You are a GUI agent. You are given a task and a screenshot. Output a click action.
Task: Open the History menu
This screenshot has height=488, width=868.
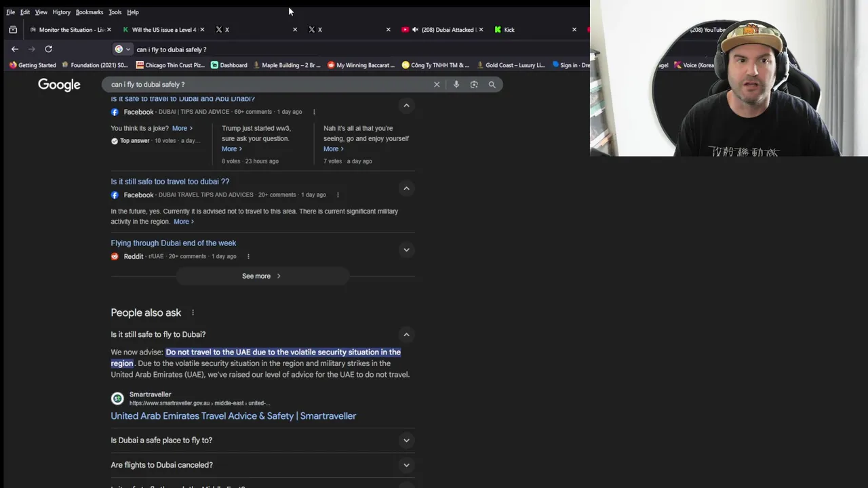(62, 12)
